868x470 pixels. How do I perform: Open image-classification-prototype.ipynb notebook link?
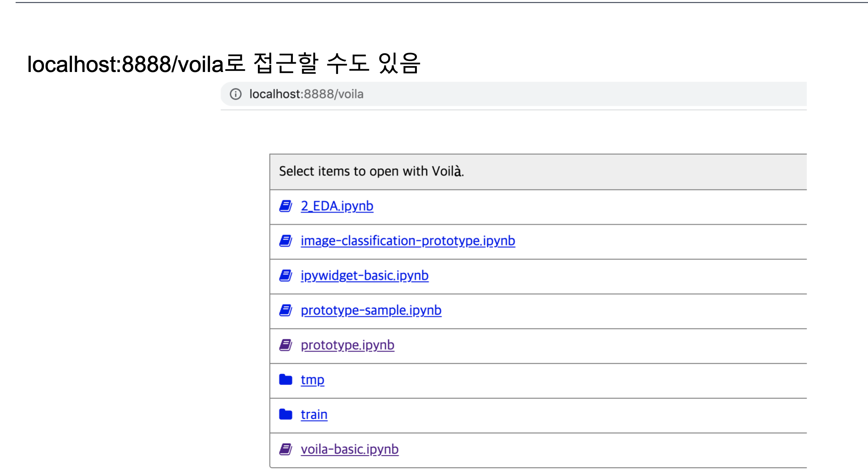408,241
